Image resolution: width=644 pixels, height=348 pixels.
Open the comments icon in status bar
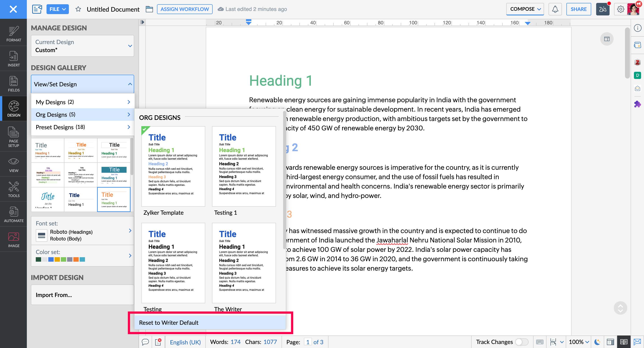(x=145, y=342)
